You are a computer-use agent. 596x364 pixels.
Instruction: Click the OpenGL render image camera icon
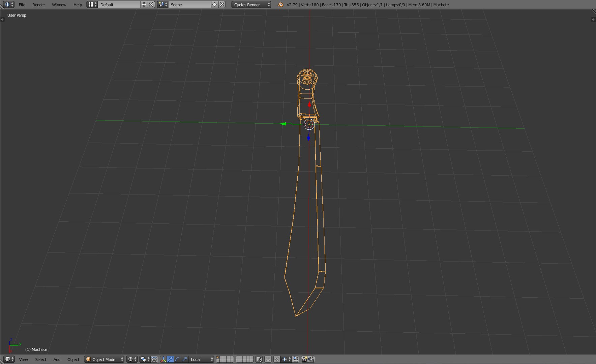tap(304, 359)
